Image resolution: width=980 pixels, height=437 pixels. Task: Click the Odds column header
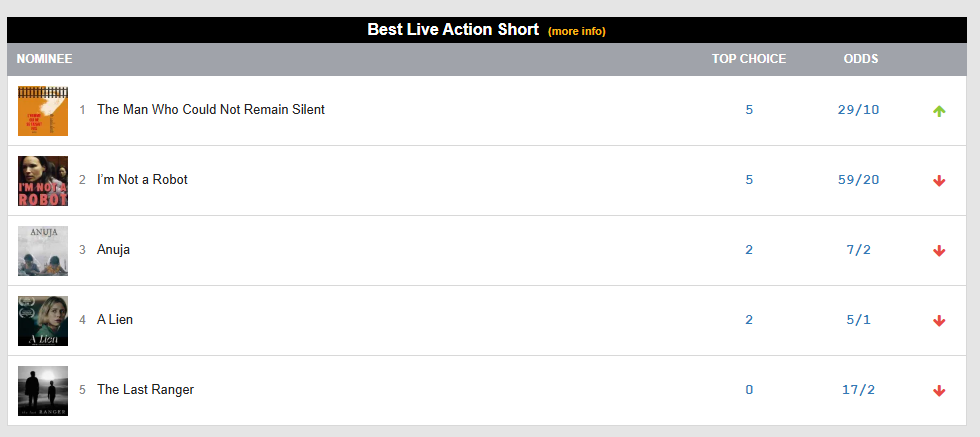(861, 59)
